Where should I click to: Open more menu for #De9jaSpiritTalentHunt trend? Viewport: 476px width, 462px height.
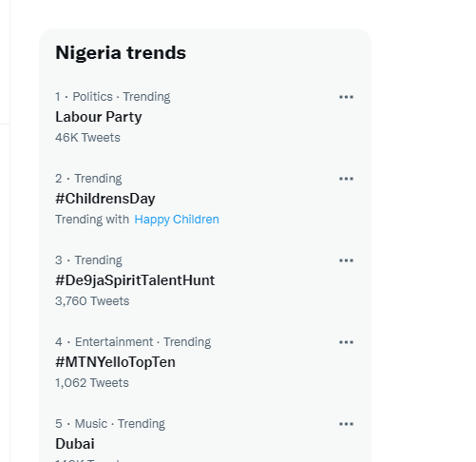(x=346, y=260)
